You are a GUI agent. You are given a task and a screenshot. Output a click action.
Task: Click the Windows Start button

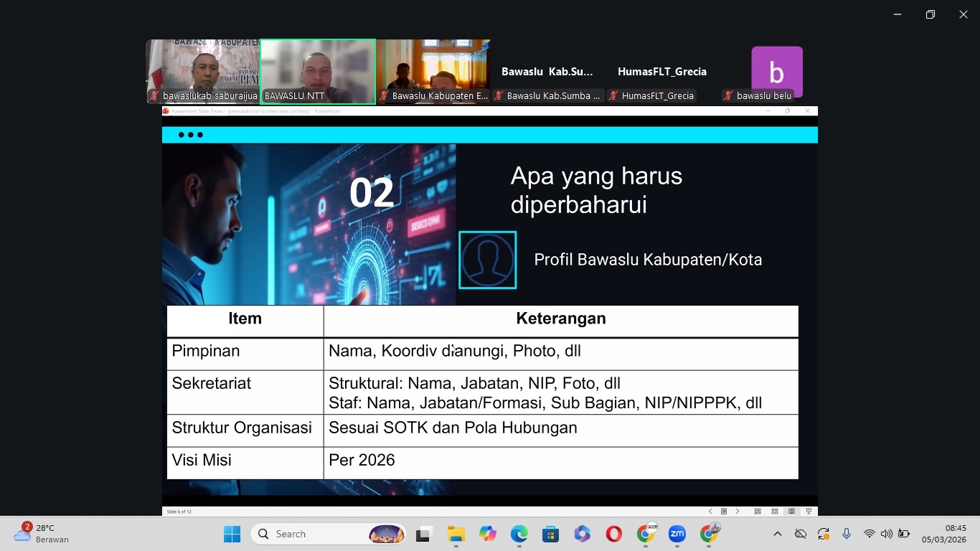point(232,534)
